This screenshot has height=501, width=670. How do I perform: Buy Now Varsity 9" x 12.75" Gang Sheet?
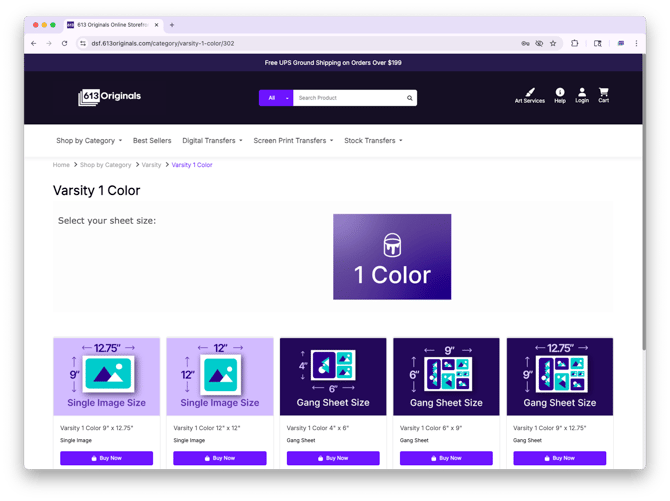tap(560, 458)
